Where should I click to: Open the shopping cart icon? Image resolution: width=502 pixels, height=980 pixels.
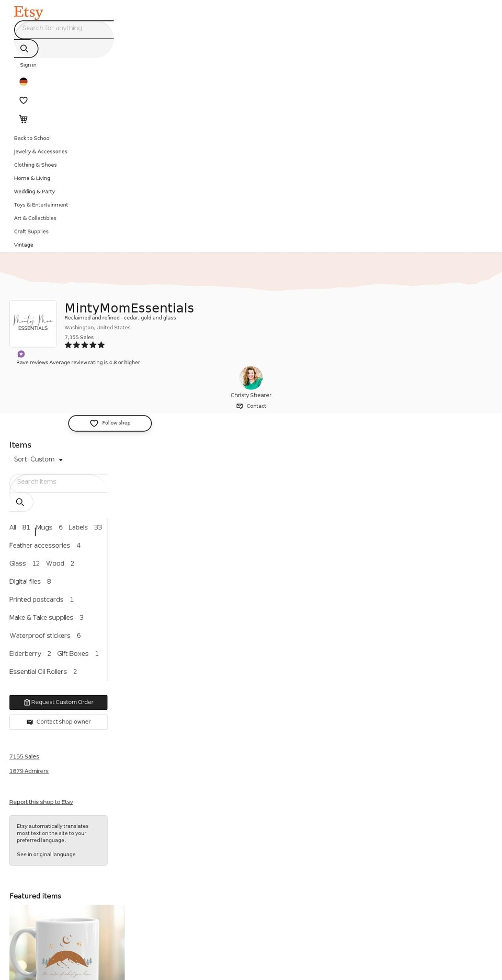[x=23, y=119]
